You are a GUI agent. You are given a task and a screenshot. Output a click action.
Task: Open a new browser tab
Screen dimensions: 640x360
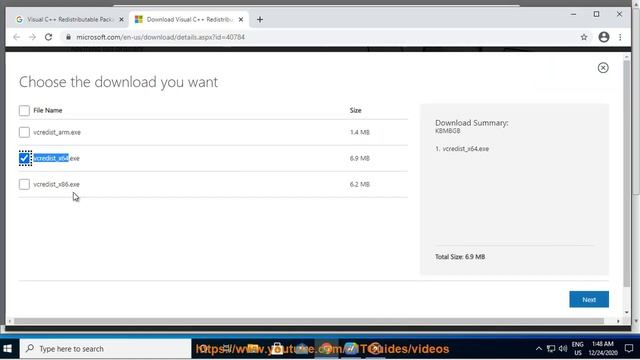tap(260, 19)
